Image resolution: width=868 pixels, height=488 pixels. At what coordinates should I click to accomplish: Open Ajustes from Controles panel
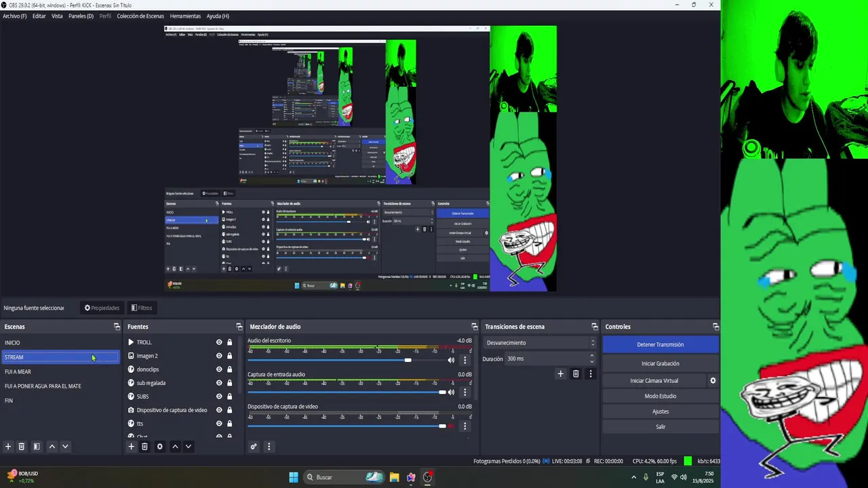[660, 412]
